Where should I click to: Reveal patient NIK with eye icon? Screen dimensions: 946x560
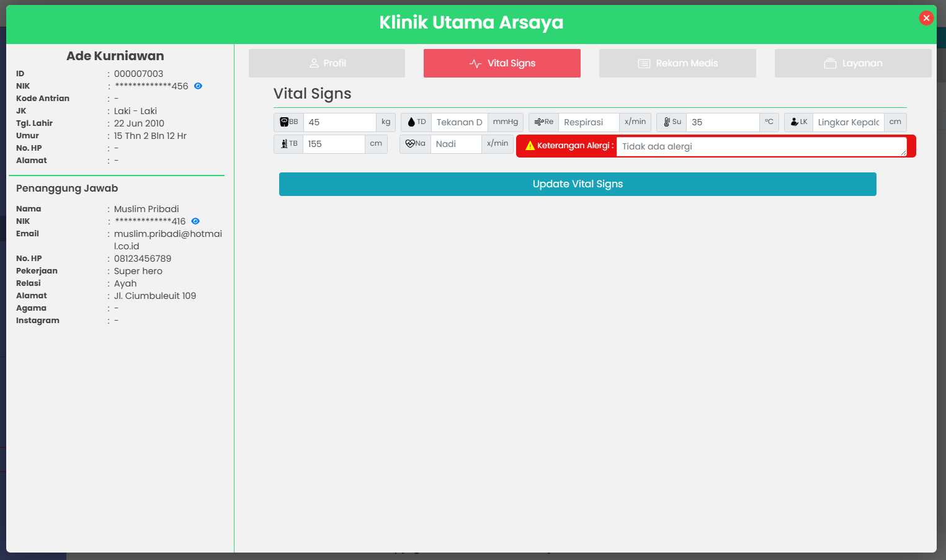pyautogui.click(x=198, y=86)
